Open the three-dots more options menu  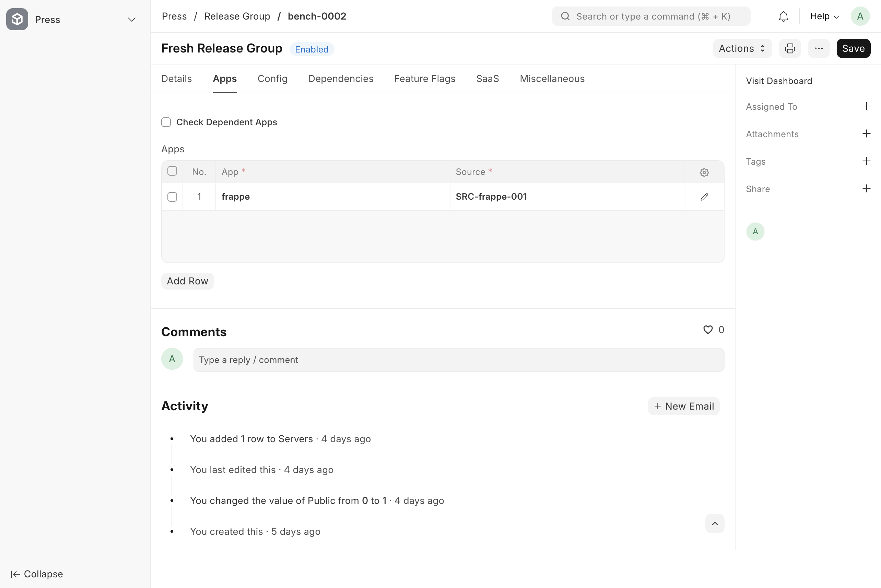coord(819,48)
